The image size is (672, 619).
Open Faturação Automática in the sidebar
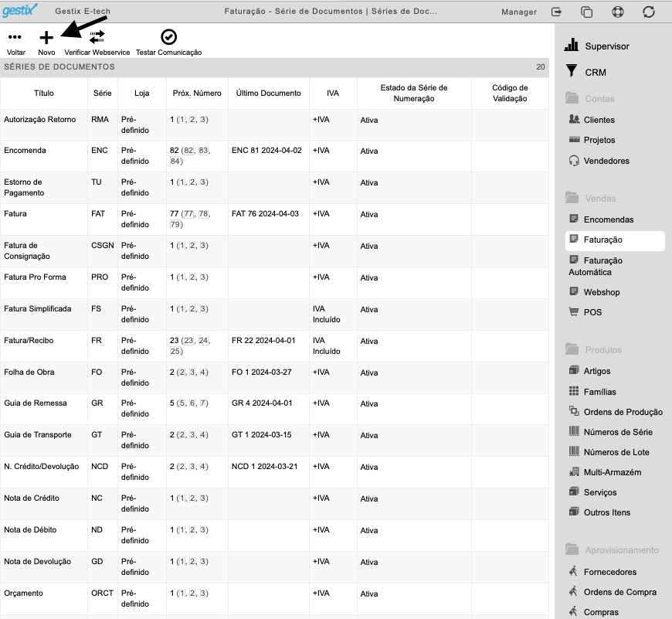pos(596,266)
